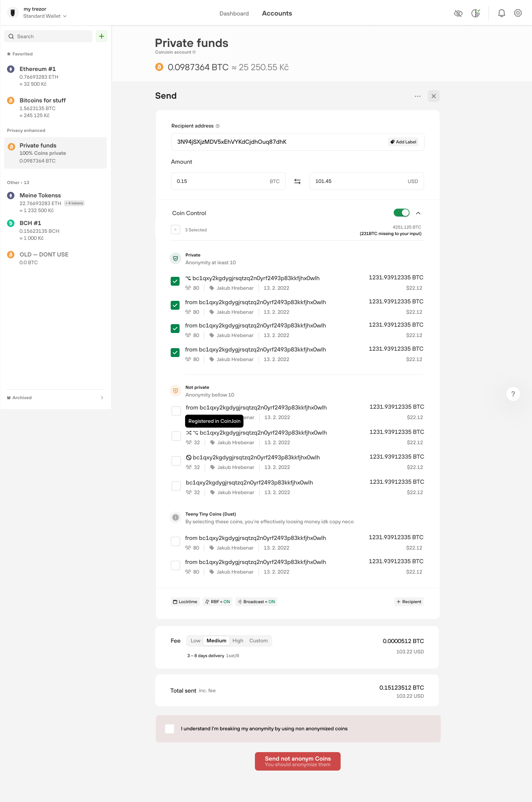This screenshot has height=802, width=532.
Task: Toggle discreet mode eye icon
Action: [458, 14]
